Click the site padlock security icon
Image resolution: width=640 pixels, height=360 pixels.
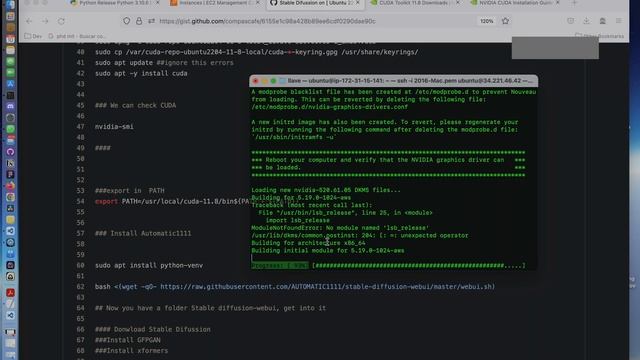click(139, 21)
